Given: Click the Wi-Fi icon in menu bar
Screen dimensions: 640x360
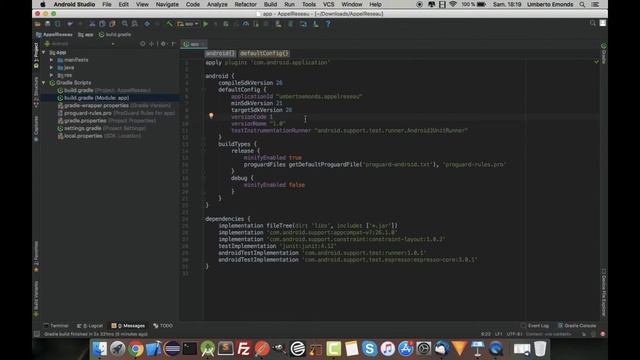Looking at the screenshot, I should (453, 4).
